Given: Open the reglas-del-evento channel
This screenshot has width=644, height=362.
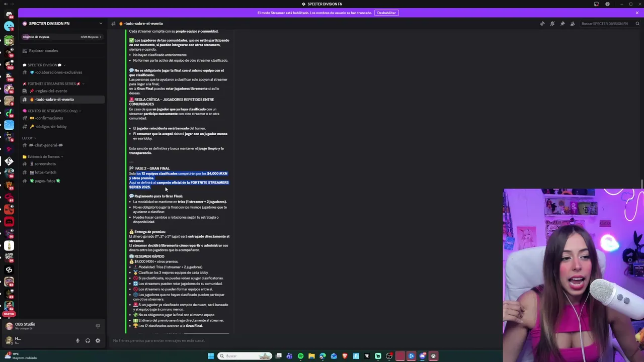Looking at the screenshot, I should [62, 91].
